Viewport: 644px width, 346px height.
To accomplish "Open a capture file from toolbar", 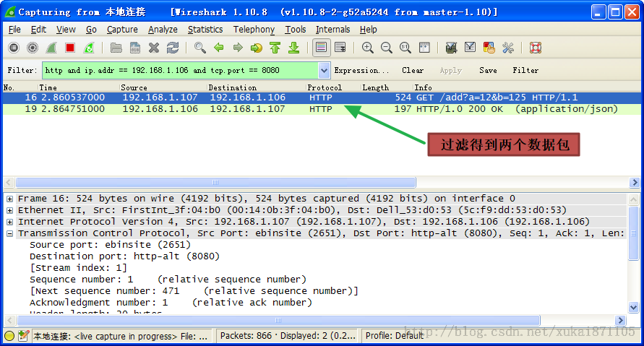I will coord(116,48).
